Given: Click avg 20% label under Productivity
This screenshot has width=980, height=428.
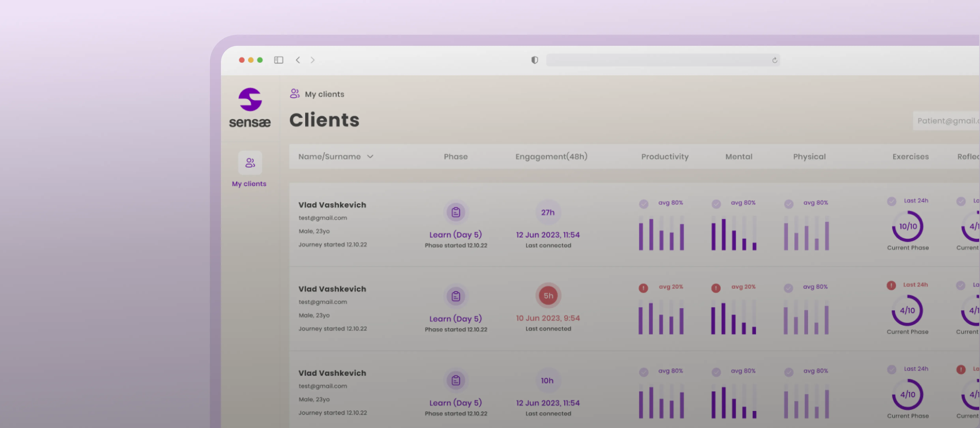Looking at the screenshot, I should [671, 286].
